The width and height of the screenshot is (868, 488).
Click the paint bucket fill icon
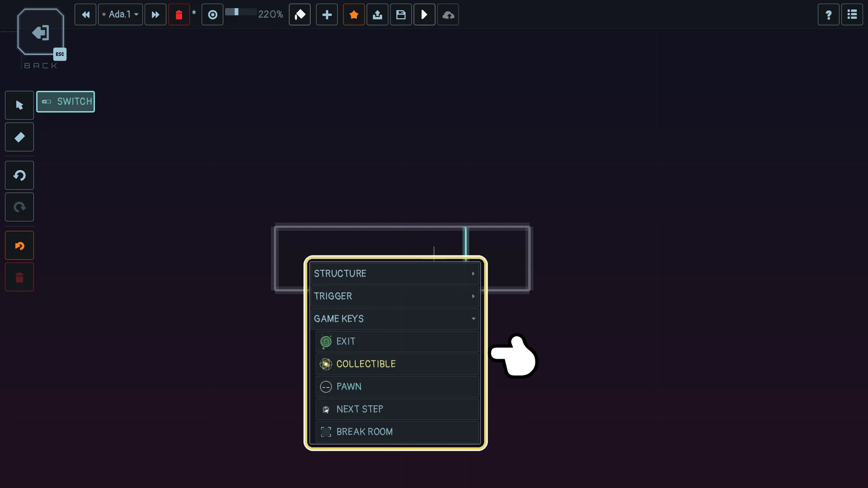(x=300, y=14)
